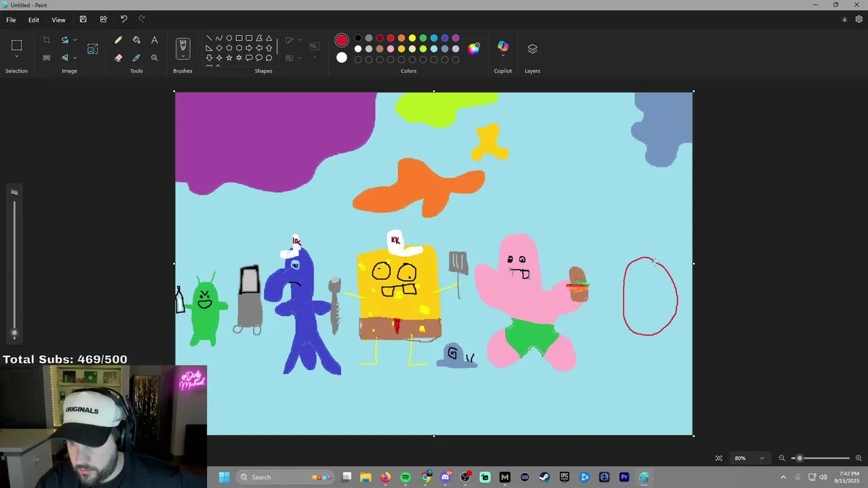Viewport: 868px width, 488px height.
Task: Expand the Copilot dropdown chevron
Action: click(x=502, y=56)
